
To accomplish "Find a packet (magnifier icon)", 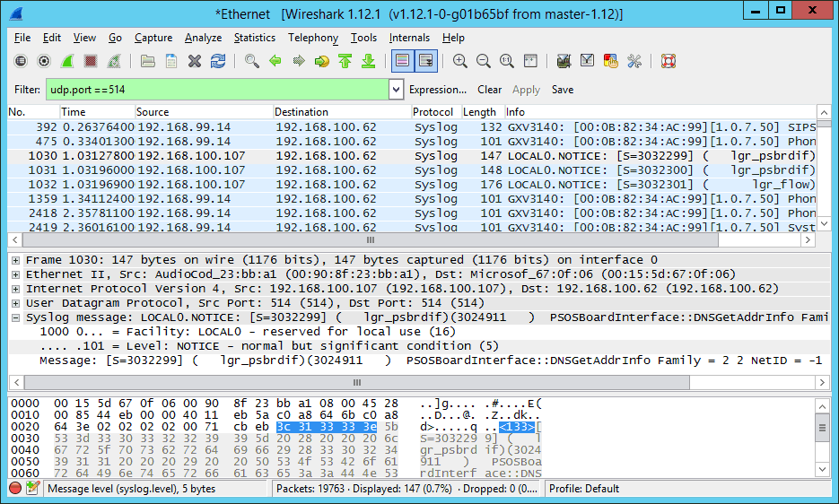I will pyautogui.click(x=251, y=61).
